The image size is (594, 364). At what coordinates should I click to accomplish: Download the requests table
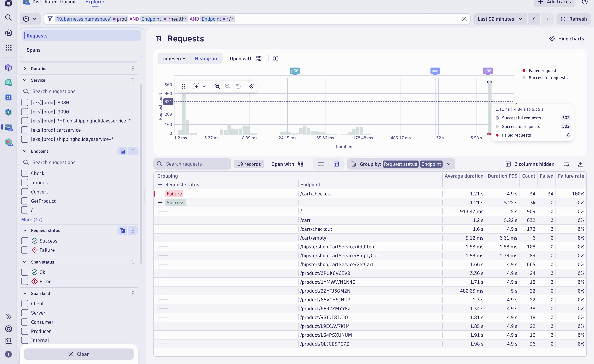[580, 164]
